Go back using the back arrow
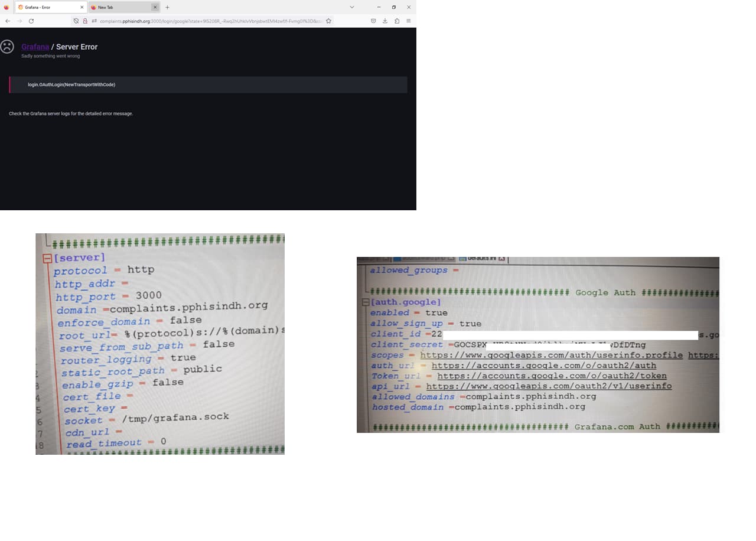 click(x=8, y=21)
